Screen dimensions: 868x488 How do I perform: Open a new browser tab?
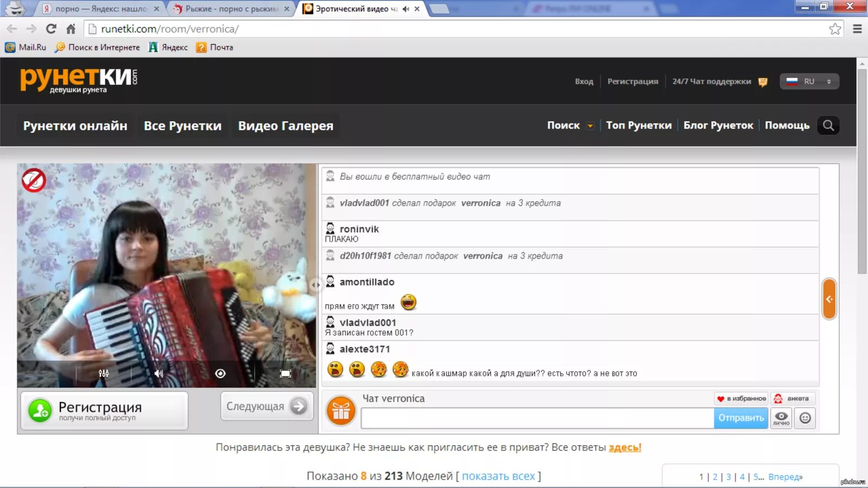[439, 9]
